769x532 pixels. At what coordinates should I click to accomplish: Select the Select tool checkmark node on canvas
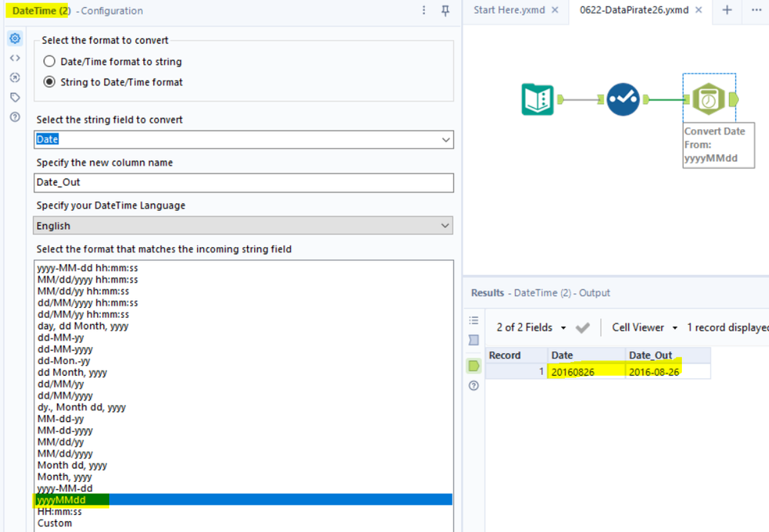click(623, 99)
